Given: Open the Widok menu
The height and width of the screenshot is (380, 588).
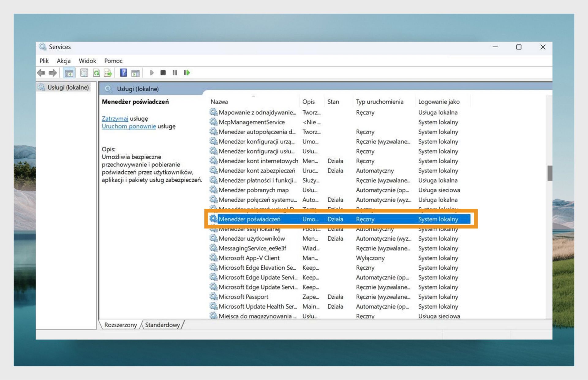Looking at the screenshot, I should click(x=87, y=61).
